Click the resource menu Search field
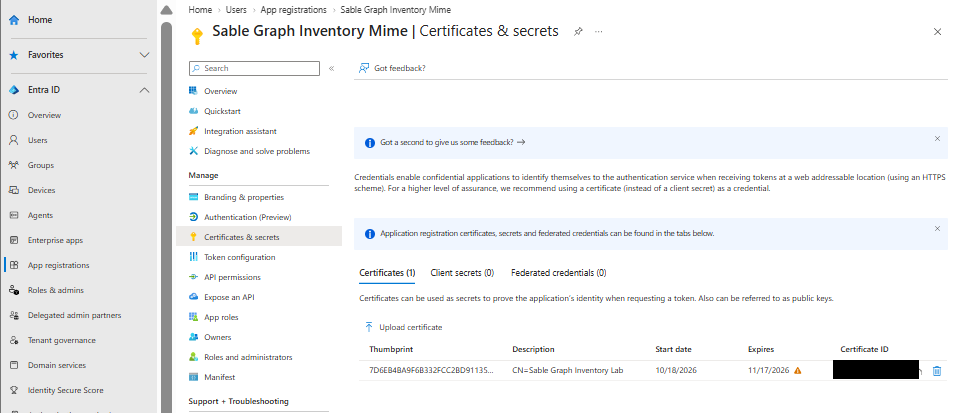This screenshot has height=413, width=958. click(254, 68)
